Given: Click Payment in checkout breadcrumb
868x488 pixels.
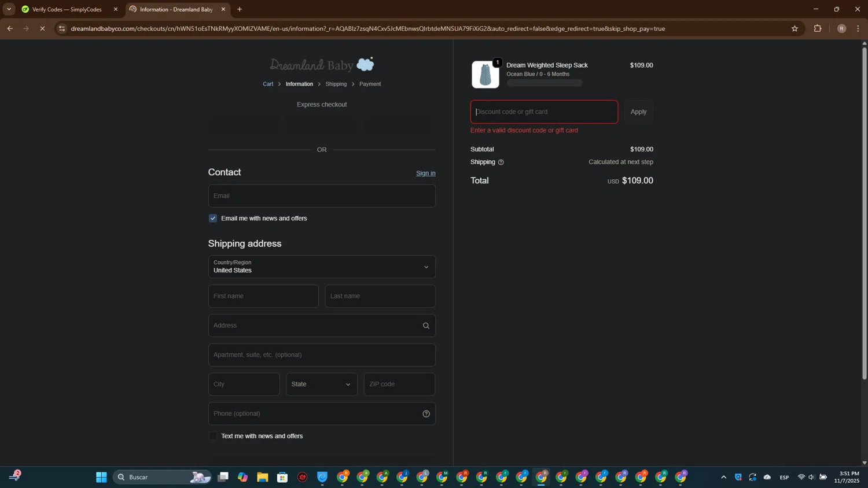Looking at the screenshot, I should pyautogui.click(x=370, y=84).
